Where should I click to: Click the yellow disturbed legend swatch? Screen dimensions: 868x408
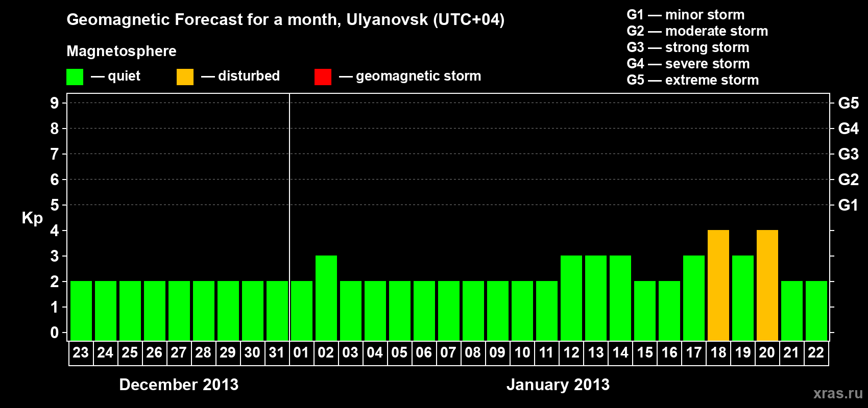coord(185,77)
